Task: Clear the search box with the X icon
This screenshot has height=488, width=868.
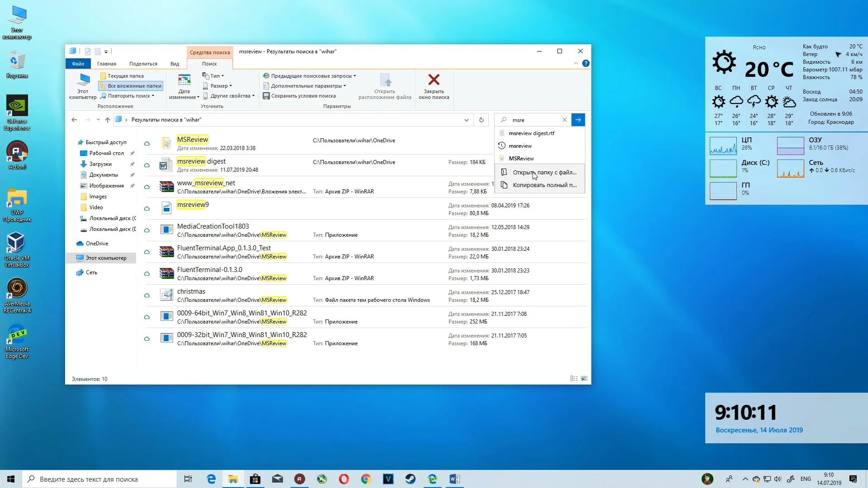Action: (564, 120)
